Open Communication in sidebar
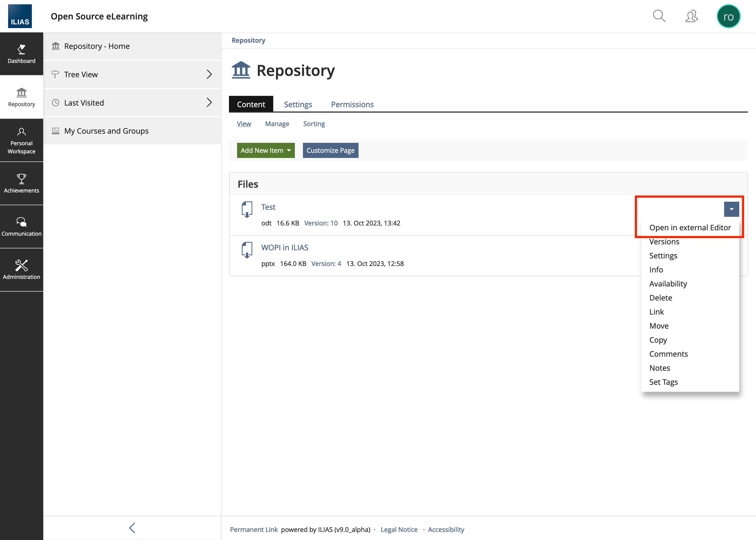 (x=22, y=227)
